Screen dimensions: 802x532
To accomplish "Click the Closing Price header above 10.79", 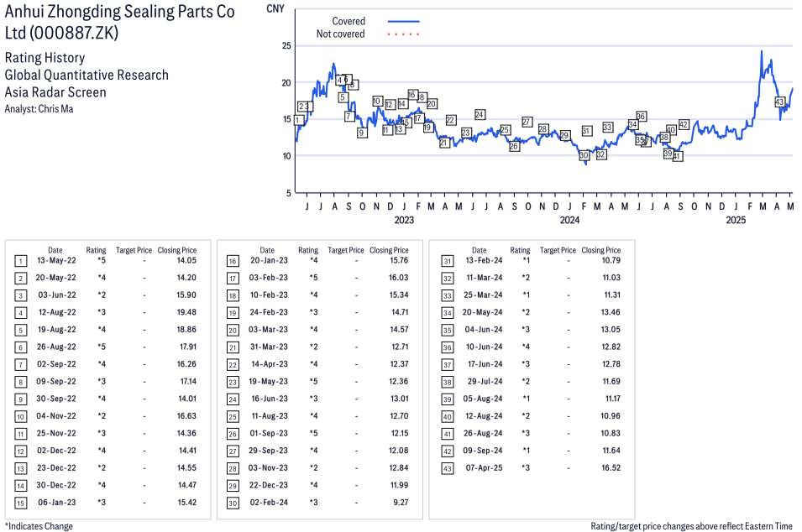I will point(601,250).
